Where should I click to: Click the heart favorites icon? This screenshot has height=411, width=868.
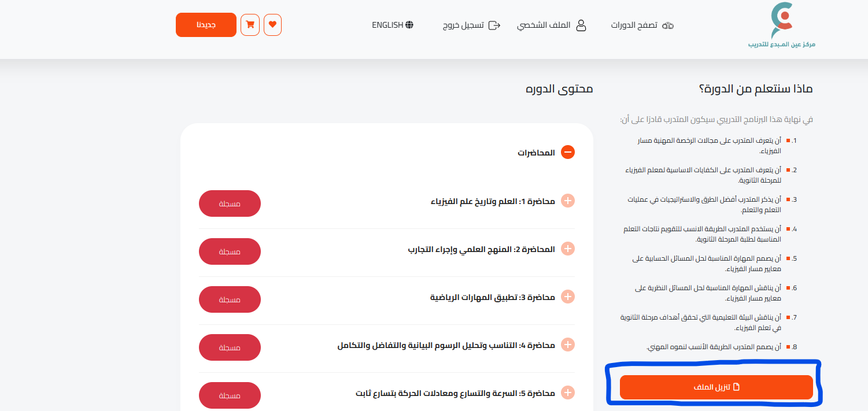point(272,25)
